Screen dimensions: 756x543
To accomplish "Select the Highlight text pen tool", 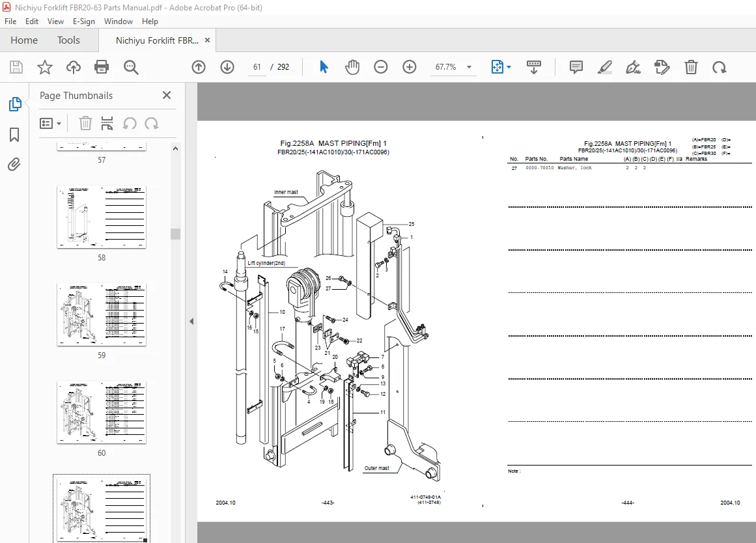I will (605, 67).
